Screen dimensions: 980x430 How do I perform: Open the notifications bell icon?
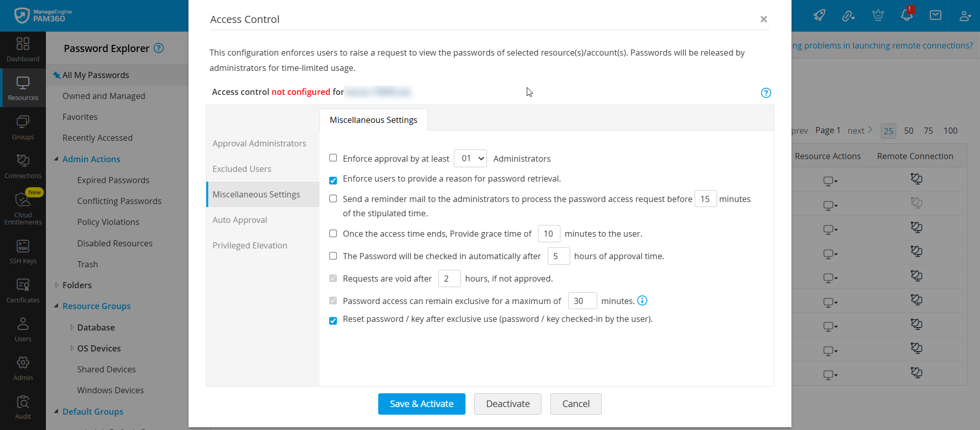point(907,15)
